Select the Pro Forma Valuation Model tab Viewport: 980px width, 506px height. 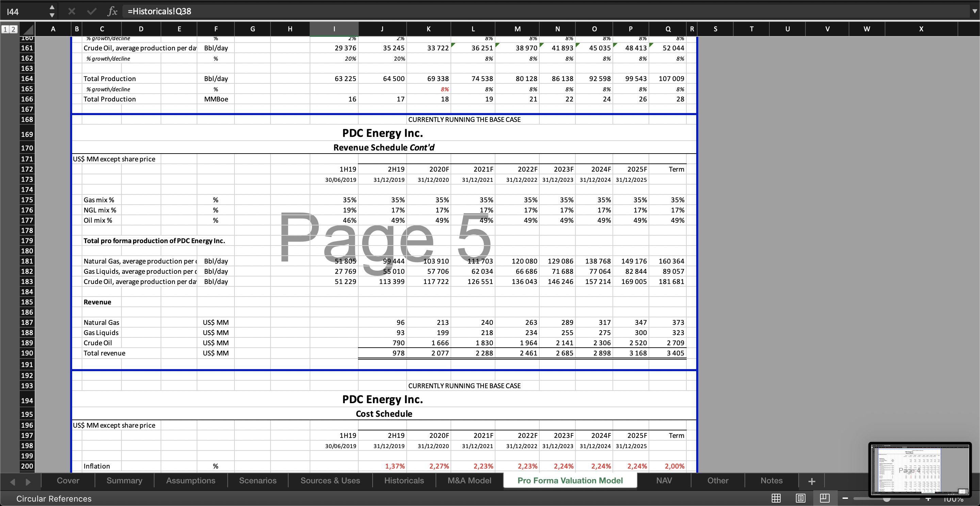[570, 480]
